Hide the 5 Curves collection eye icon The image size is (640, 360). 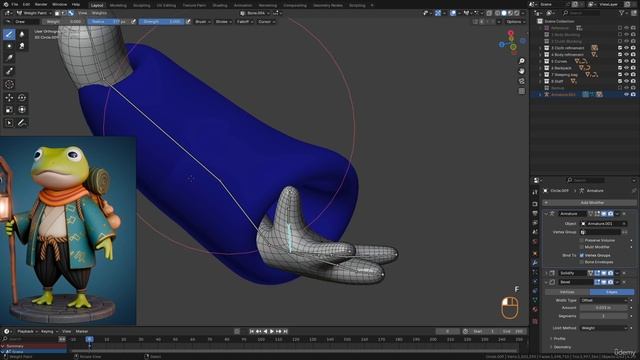627,61
